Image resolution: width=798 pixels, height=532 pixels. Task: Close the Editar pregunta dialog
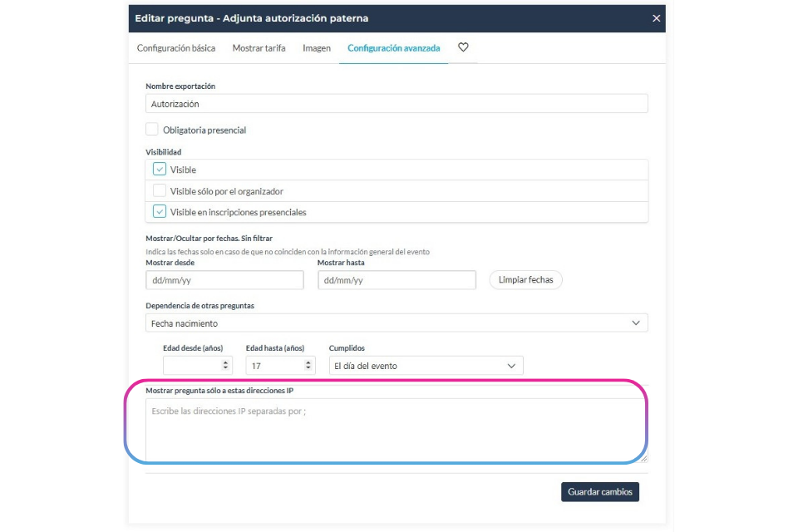tap(656, 18)
